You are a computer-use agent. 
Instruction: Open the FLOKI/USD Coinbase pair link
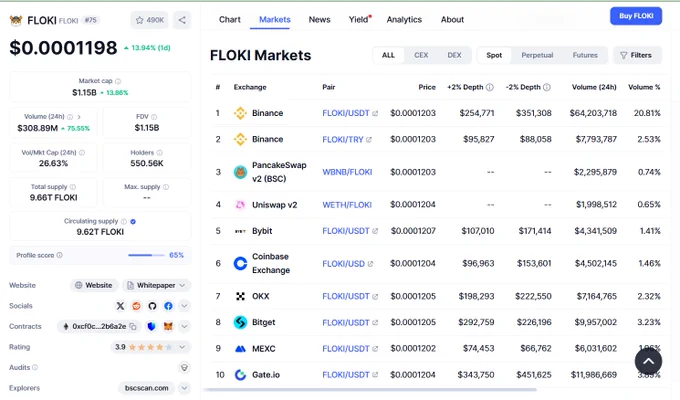347,264
